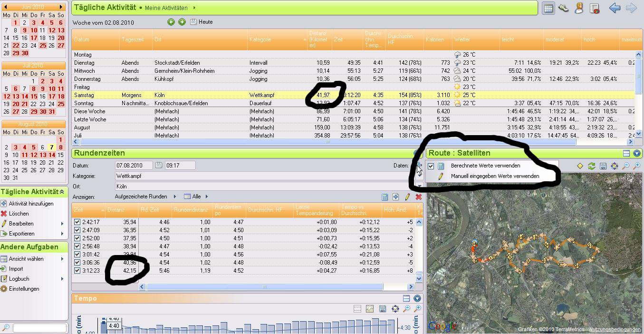644x334 pixels.
Task: Click the pencil edit icon above laps table
Action: [407, 197]
